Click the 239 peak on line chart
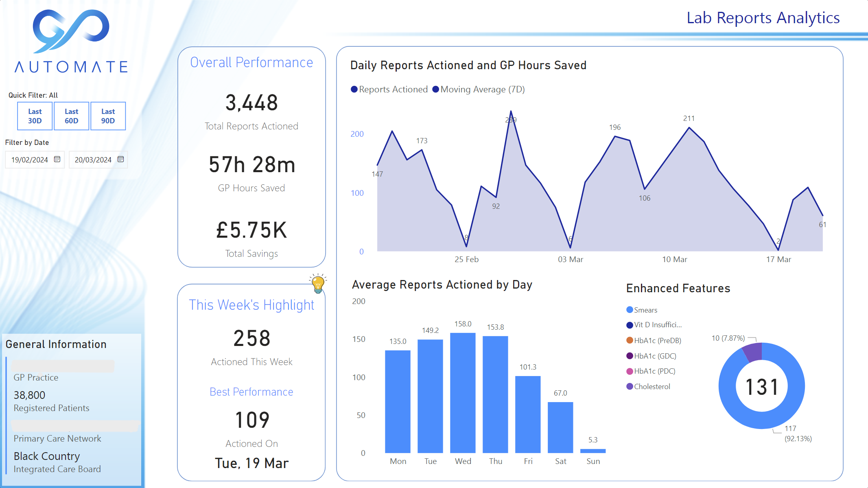868x488 pixels. pos(511,112)
